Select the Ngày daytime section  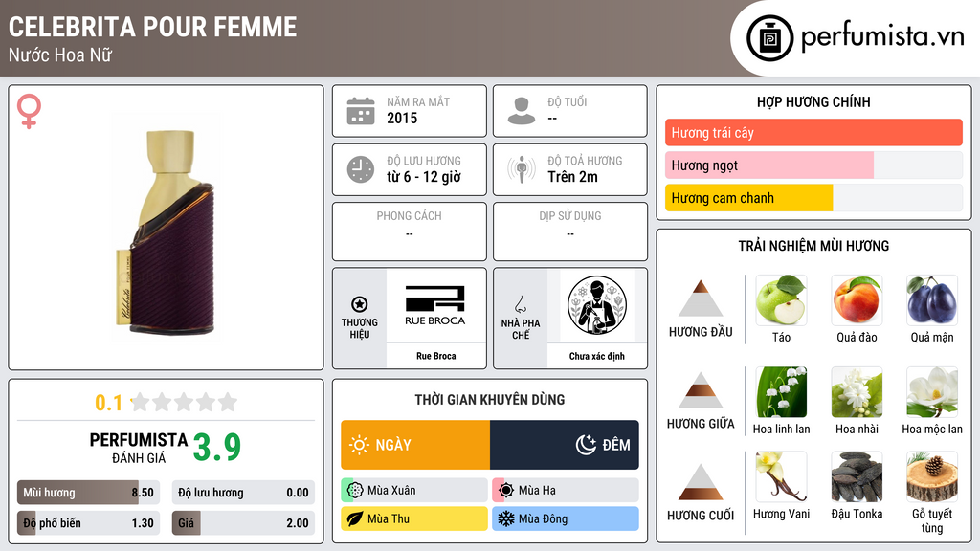pos(415,445)
